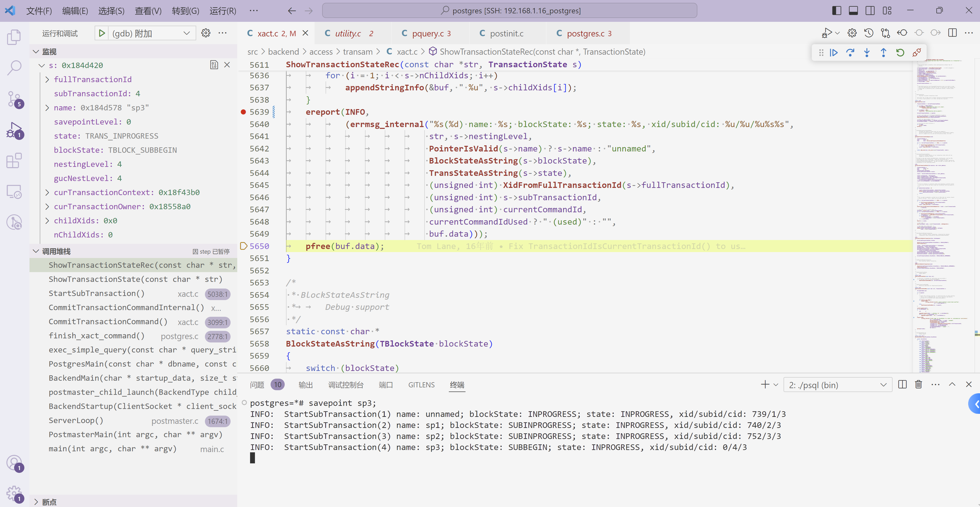The height and width of the screenshot is (507, 980).
Task: Open the 问题 problems panel tab
Action: tap(257, 385)
